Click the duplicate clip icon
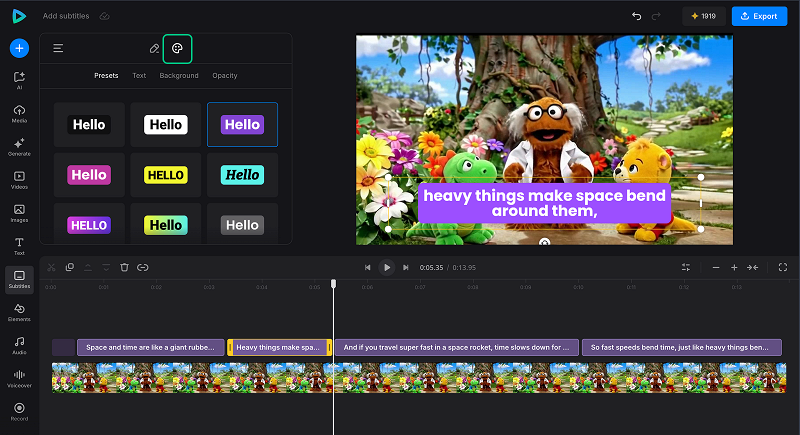 click(70, 267)
